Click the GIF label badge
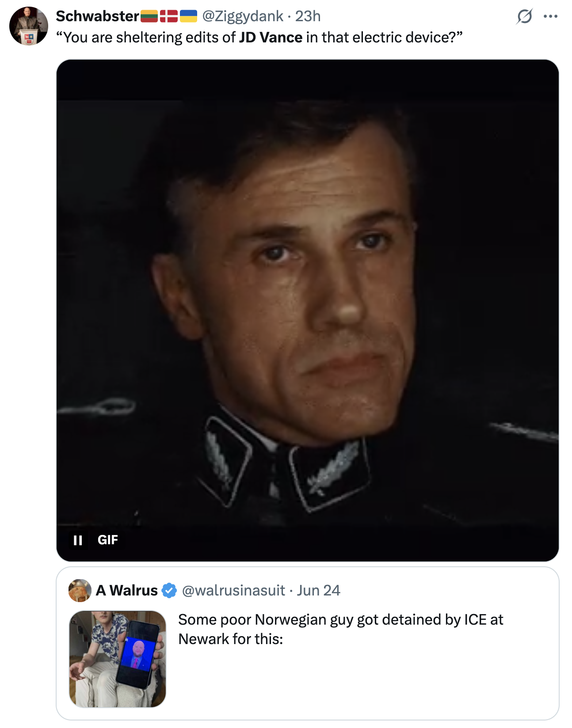572x728 pixels. coord(107,540)
